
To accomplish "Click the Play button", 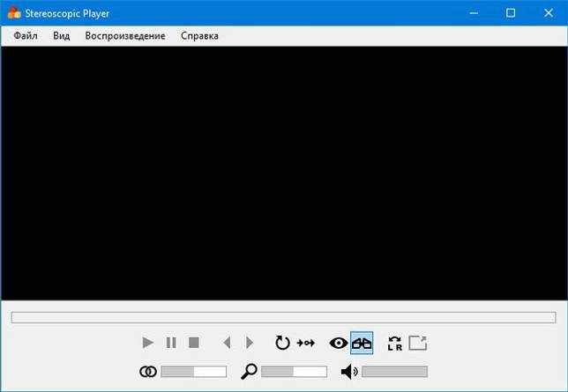I will 148,343.
